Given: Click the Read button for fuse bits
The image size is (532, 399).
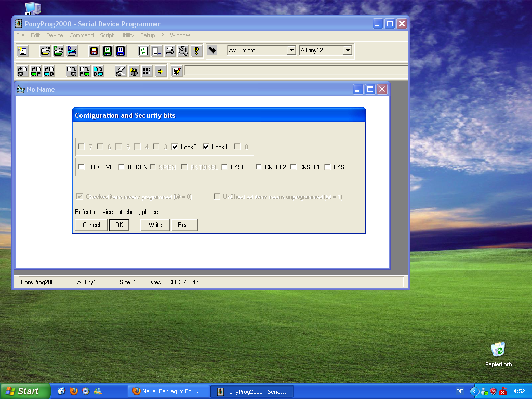Looking at the screenshot, I should coord(184,225).
